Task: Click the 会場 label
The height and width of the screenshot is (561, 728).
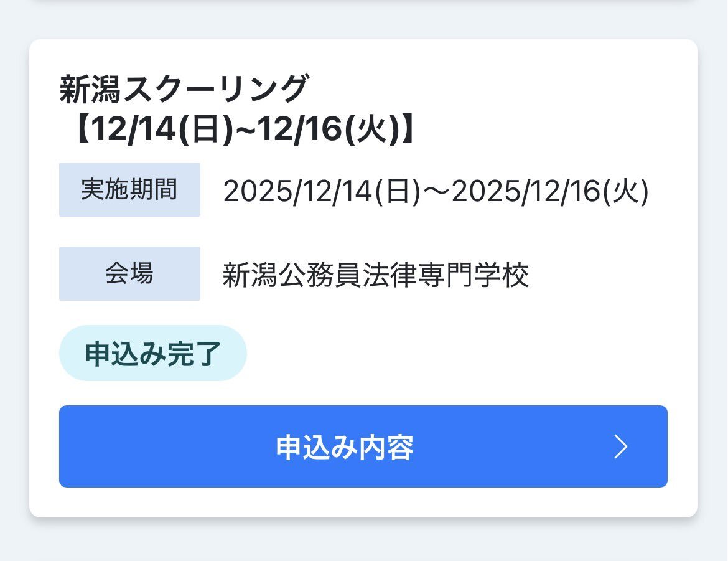Action: click(129, 273)
